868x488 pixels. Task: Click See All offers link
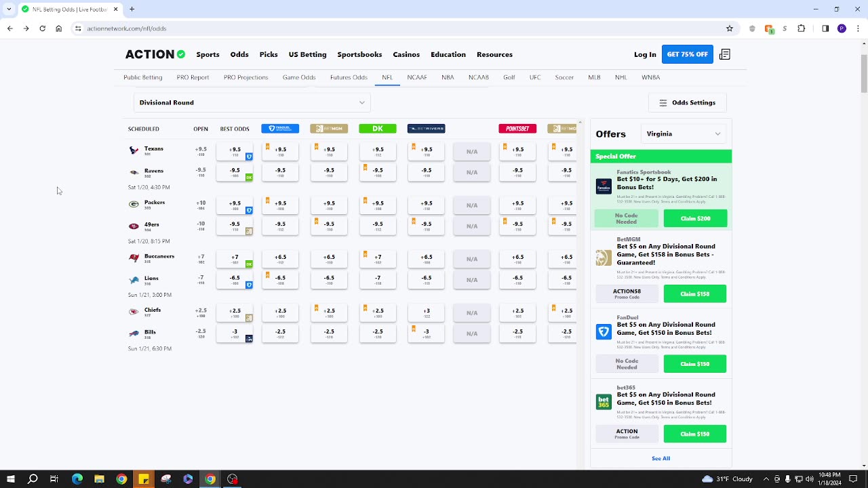pyautogui.click(x=660, y=458)
